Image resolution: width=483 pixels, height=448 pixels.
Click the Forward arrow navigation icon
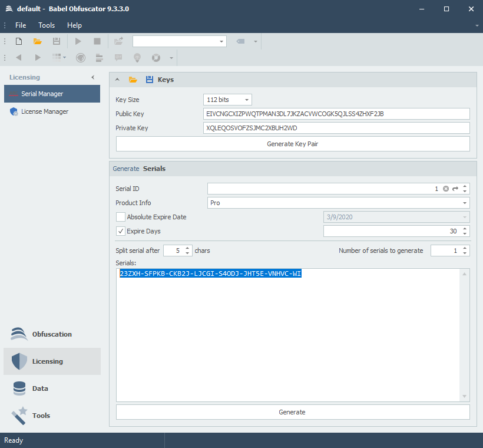(38, 57)
